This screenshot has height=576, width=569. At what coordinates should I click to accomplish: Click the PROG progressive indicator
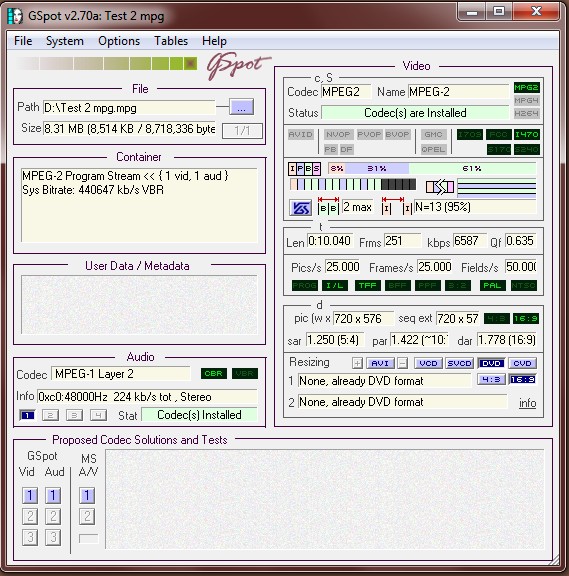pos(305,285)
